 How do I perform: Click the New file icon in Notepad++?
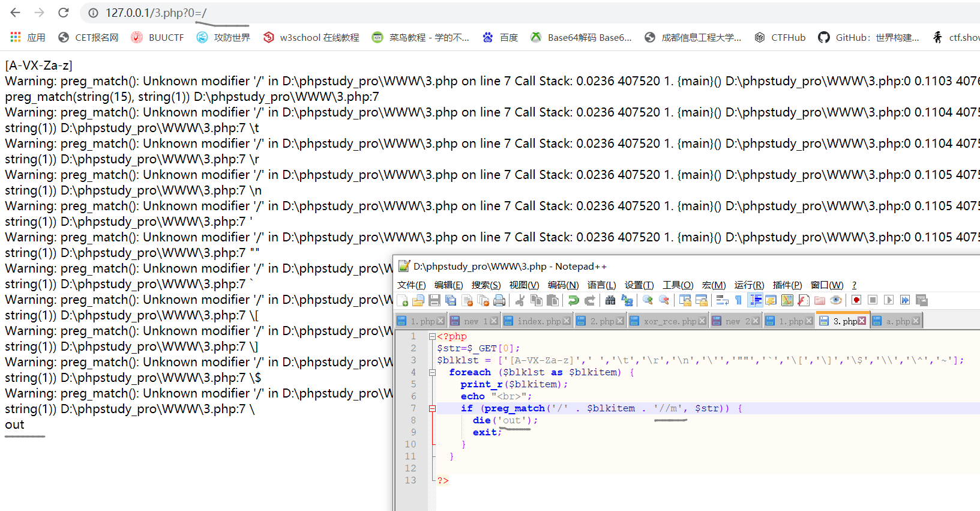[403, 300]
